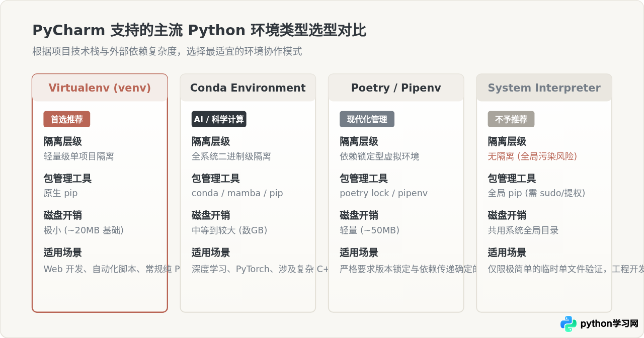Click "全系统二进制级隔离" in the Conda card

[x=231, y=156]
